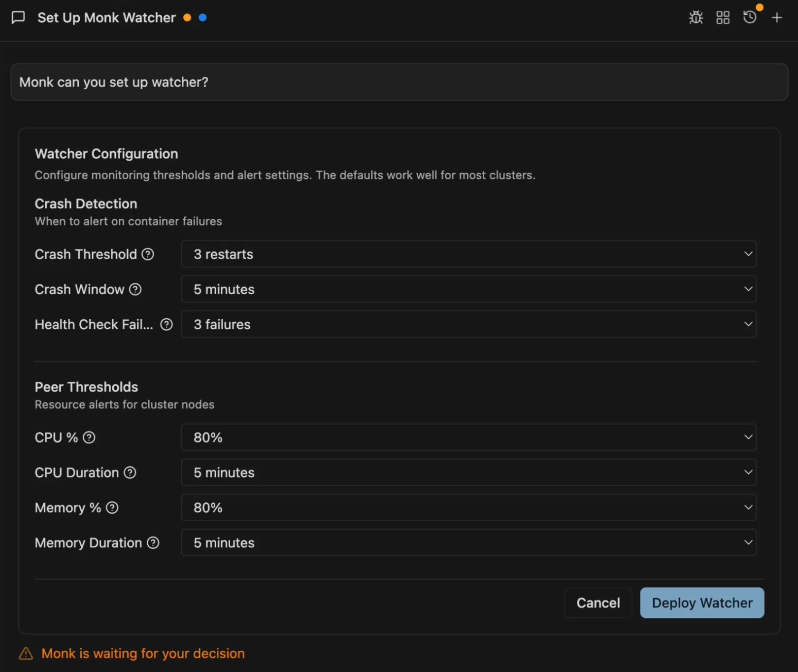Click the Watcher Configuration heading

(106, 154)
